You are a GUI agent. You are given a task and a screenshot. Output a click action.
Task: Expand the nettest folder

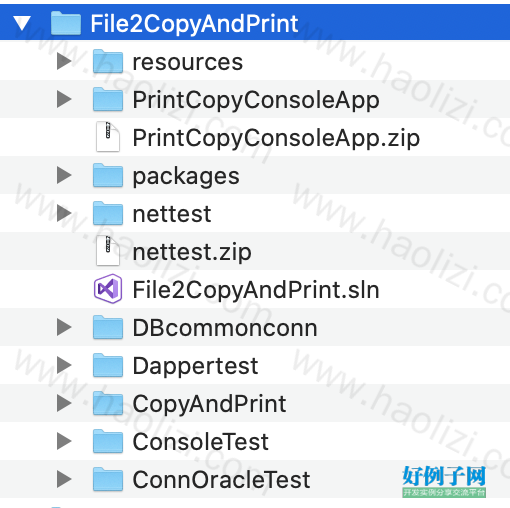(64, 213)
